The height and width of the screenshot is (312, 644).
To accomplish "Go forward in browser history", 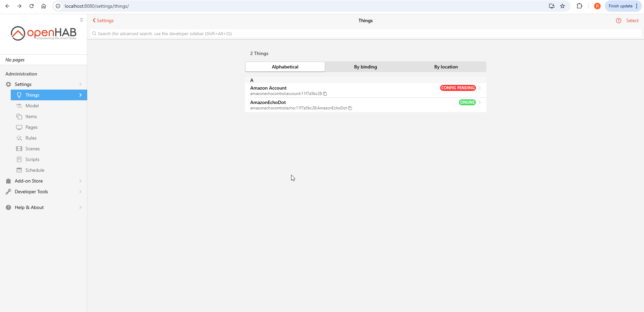I will 19,6.
